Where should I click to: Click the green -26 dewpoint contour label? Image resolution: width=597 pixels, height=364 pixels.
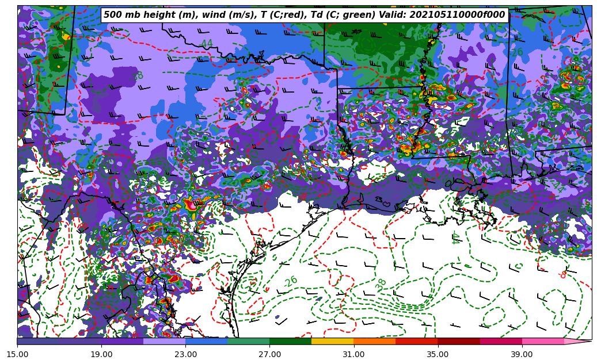point(291,282)
